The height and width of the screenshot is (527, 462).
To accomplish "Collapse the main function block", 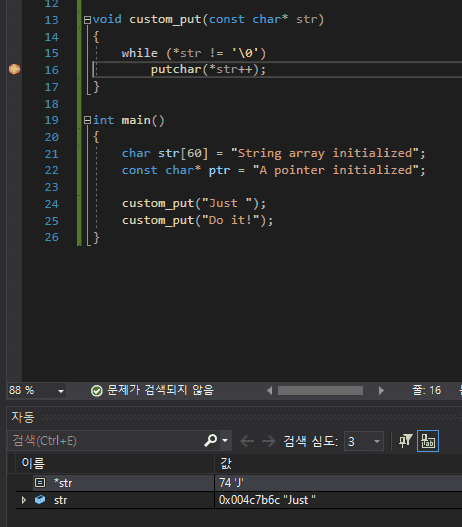I will [87, 120].
